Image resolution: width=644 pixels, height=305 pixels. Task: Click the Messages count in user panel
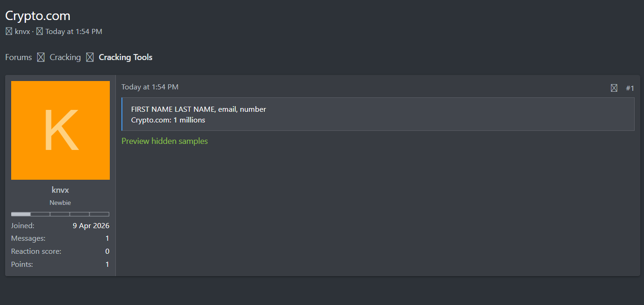[107, 238]
